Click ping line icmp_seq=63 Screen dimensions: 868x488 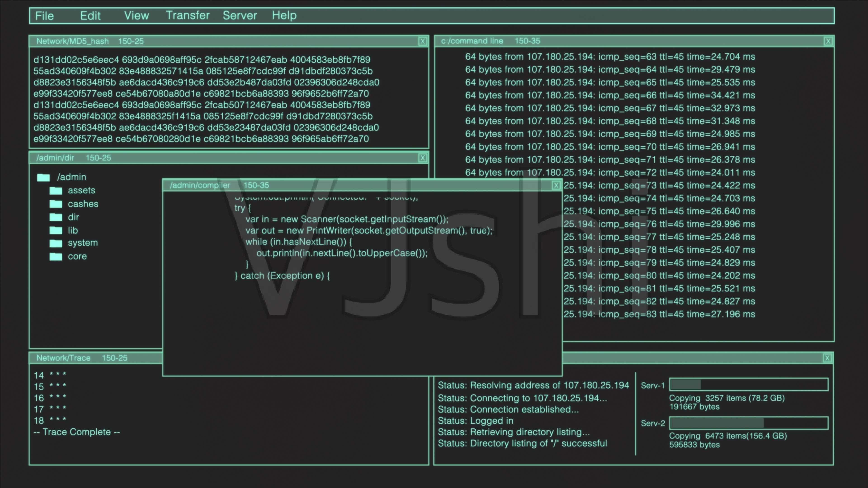pos(610,56)
